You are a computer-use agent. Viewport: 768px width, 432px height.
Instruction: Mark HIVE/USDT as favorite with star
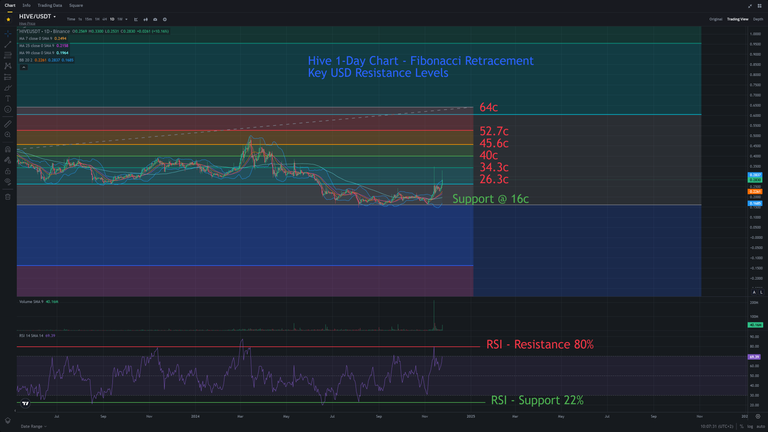9,19
